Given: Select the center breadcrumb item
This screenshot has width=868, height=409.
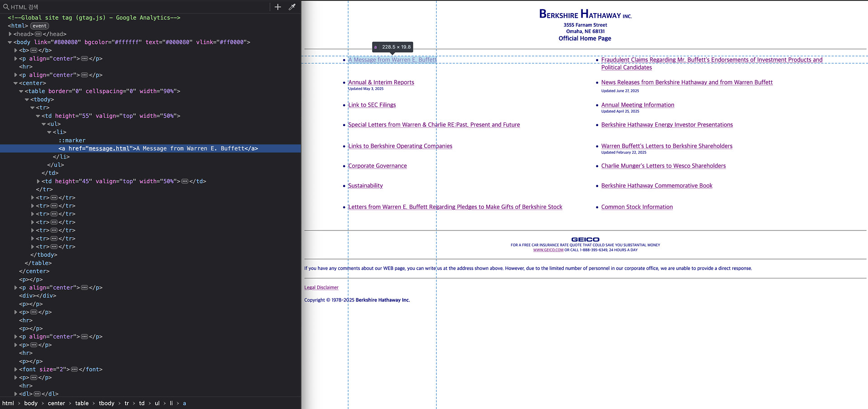Looking at the screenshot, I should pyautogui.click(x=57, y=403).
